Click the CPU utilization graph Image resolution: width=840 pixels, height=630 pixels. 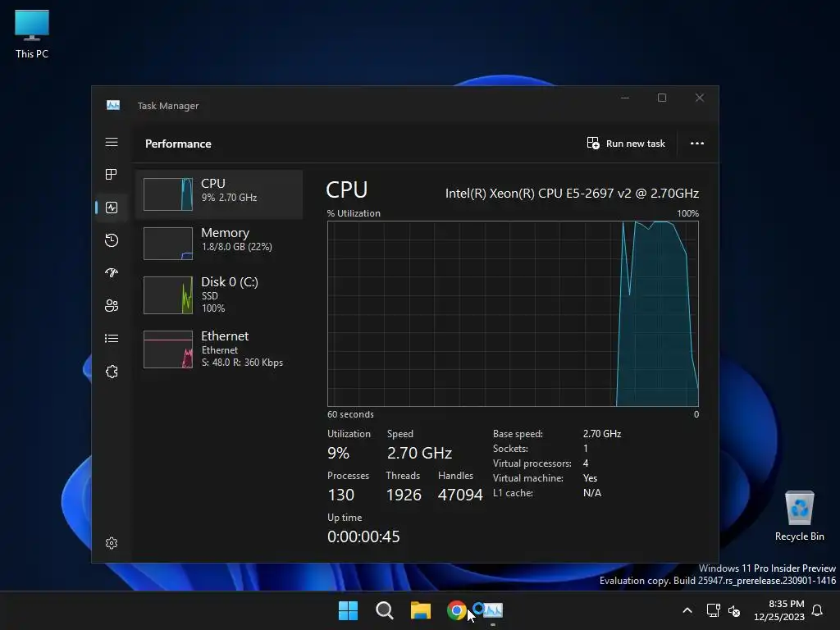513,313
